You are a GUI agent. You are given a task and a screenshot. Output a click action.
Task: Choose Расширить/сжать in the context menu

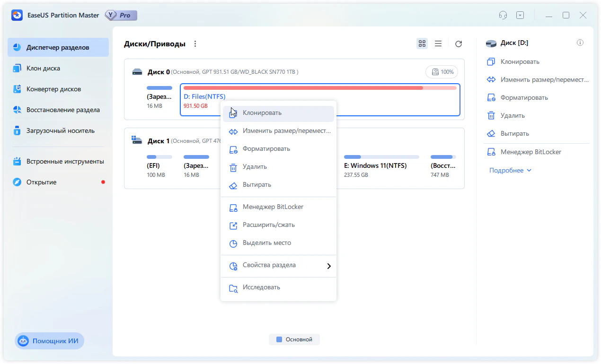point(265,225)
